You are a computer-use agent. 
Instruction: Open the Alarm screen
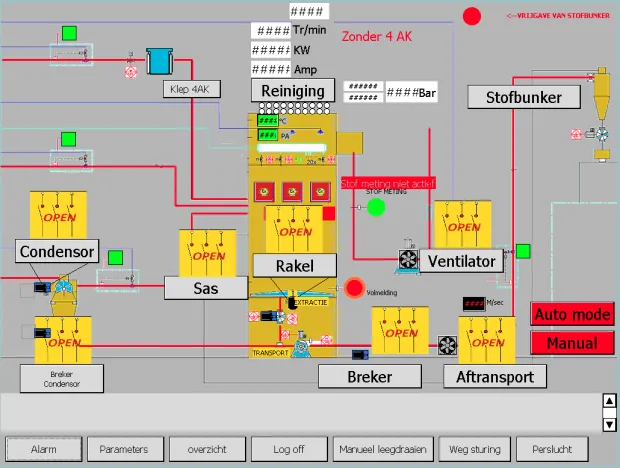43,449
